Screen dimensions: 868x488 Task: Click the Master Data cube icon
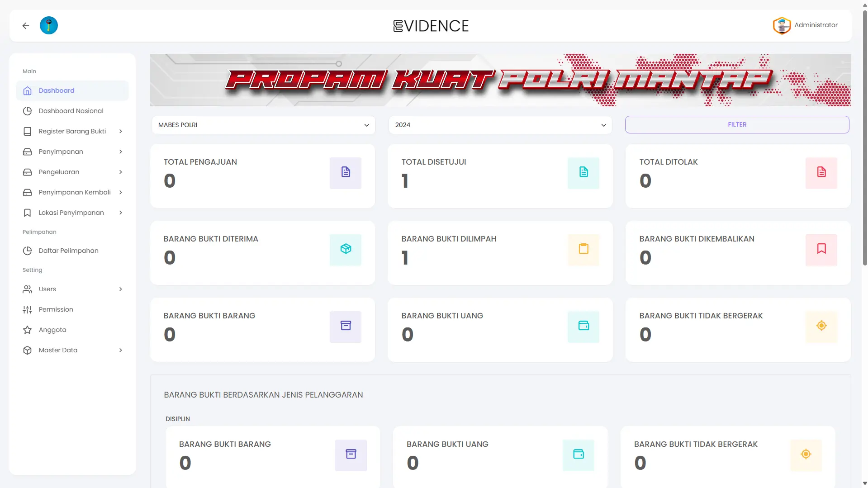(28, 350)
